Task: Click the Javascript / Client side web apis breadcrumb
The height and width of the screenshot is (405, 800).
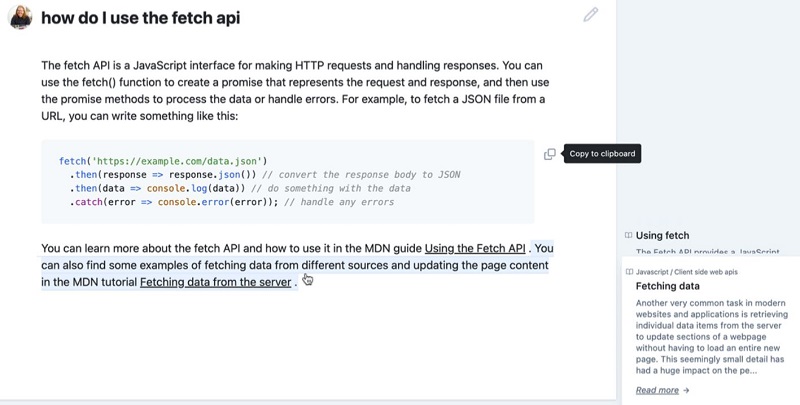Action: [x=687, y=272]
